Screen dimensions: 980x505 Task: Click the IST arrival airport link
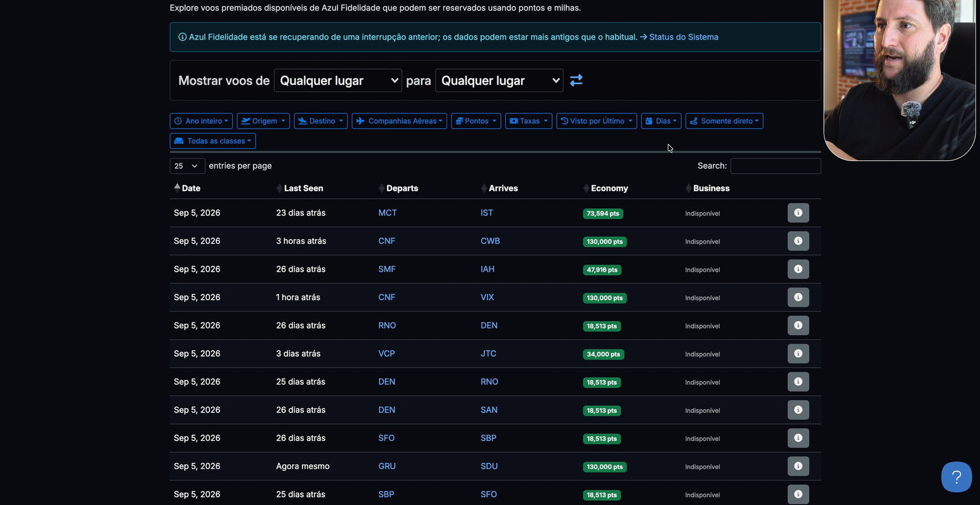[x=487, y=213]
